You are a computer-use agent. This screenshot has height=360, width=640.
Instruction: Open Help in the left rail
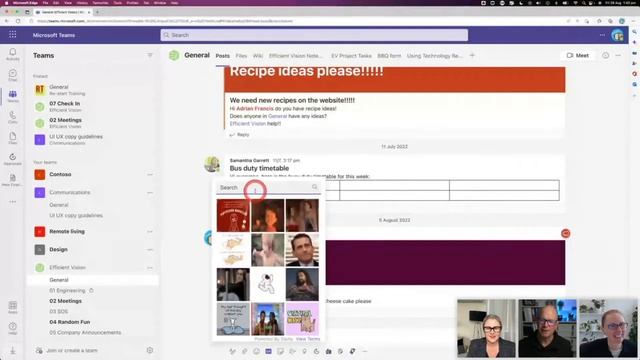(13, 328)
